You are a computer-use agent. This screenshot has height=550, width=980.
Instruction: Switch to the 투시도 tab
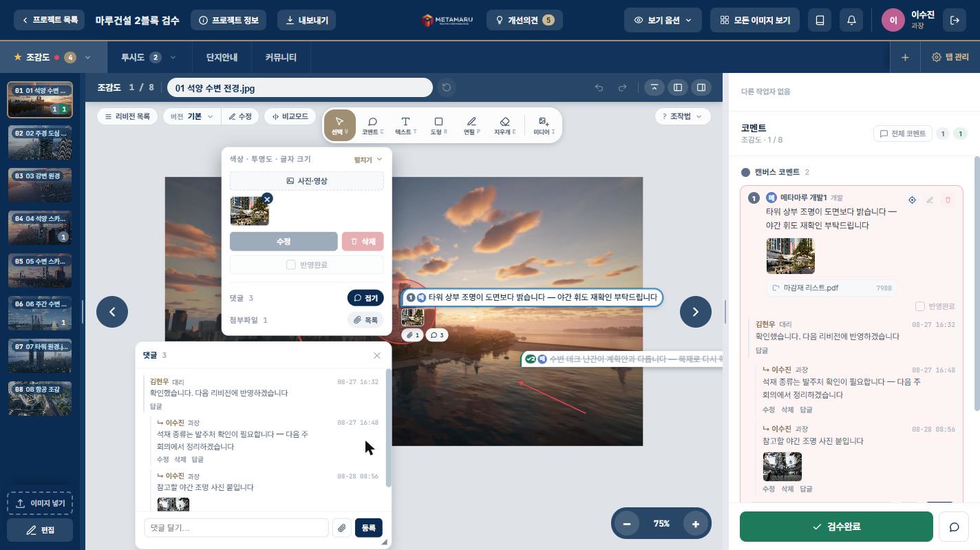pos(148,57)
